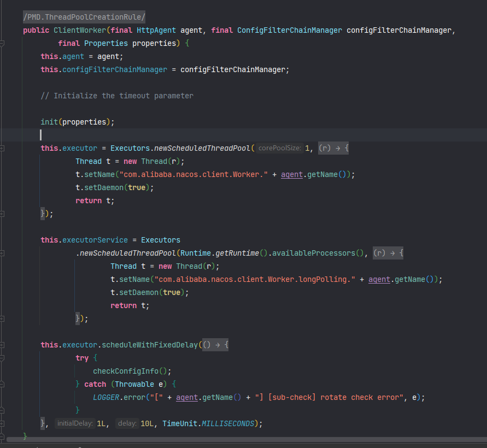Click folded '(r) -> {' lambda on corePoolSize line
The image size is (487, 448).
333,148
